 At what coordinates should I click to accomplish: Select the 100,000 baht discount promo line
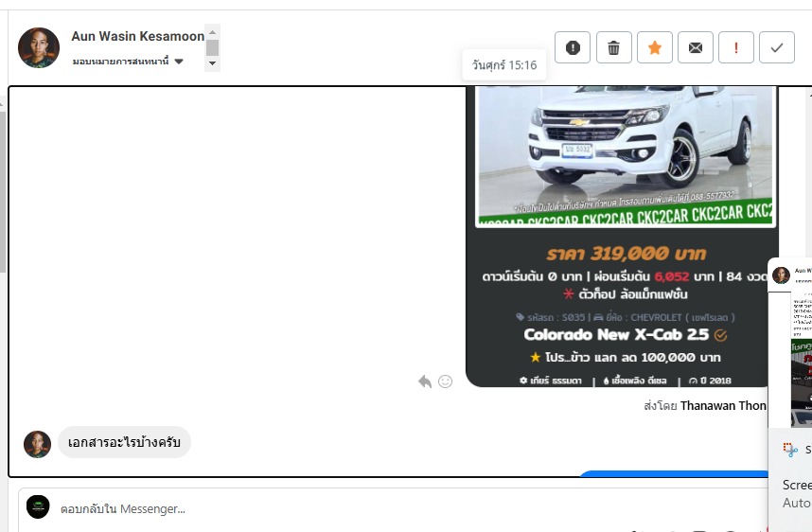pyautogui.click(x=626, y=358)
